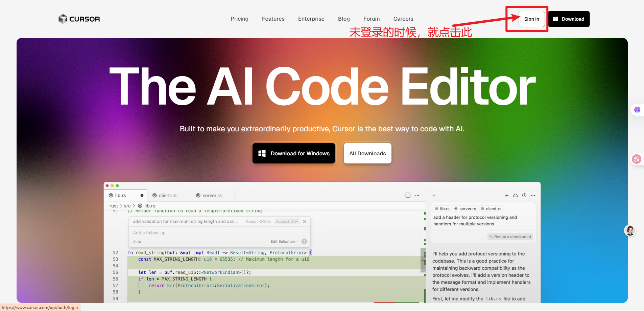This screenshot has width=644, height=311.
Task: Go to the Enterprise page
Action: [x=311, y=19]
